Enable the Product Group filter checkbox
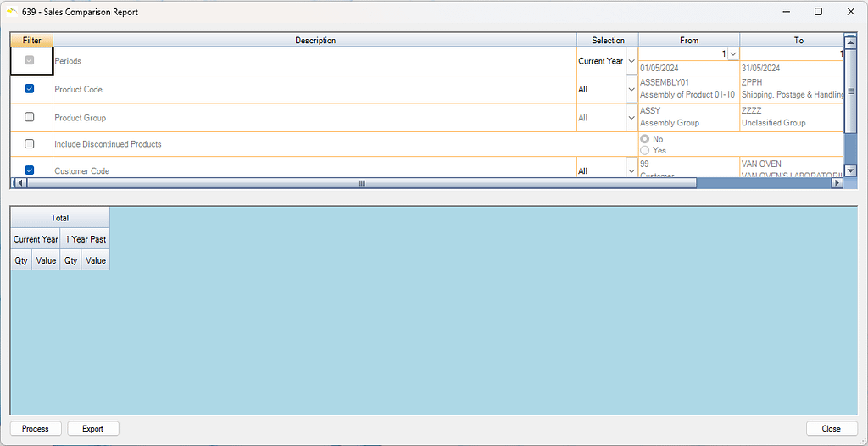 (30, 117)
